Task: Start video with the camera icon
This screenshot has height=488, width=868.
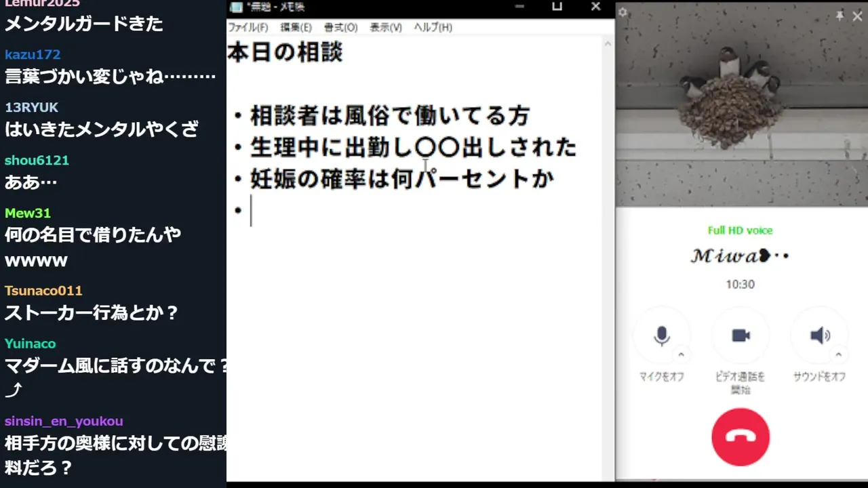Action: [741, 335]
